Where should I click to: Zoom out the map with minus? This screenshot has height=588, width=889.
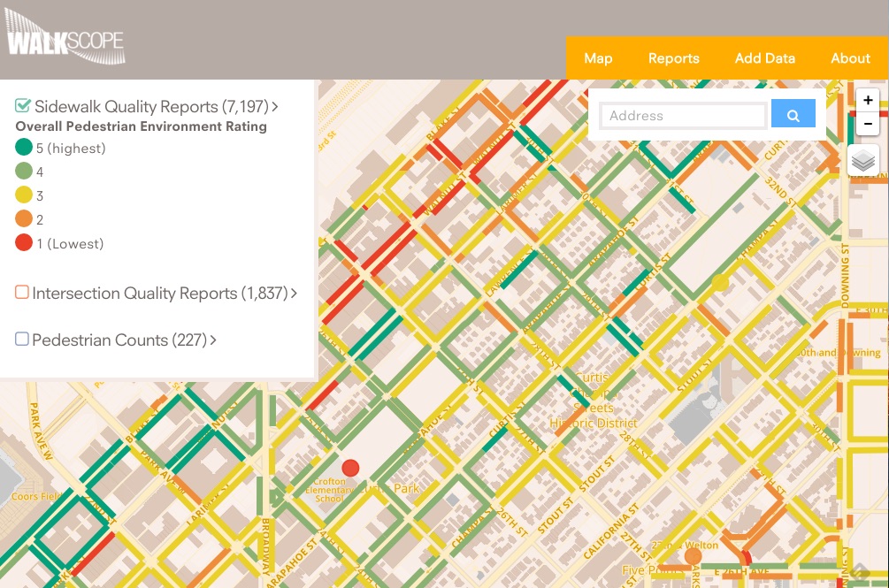868,124
